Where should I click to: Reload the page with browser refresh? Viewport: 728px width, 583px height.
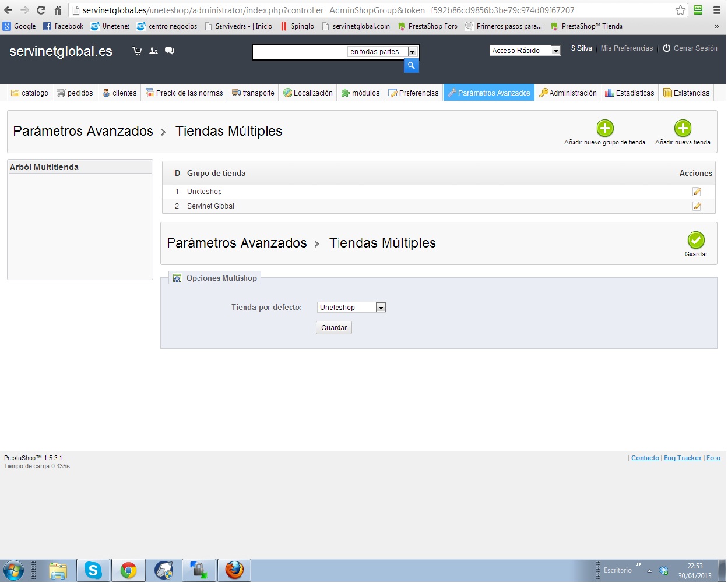pos(41,10)
